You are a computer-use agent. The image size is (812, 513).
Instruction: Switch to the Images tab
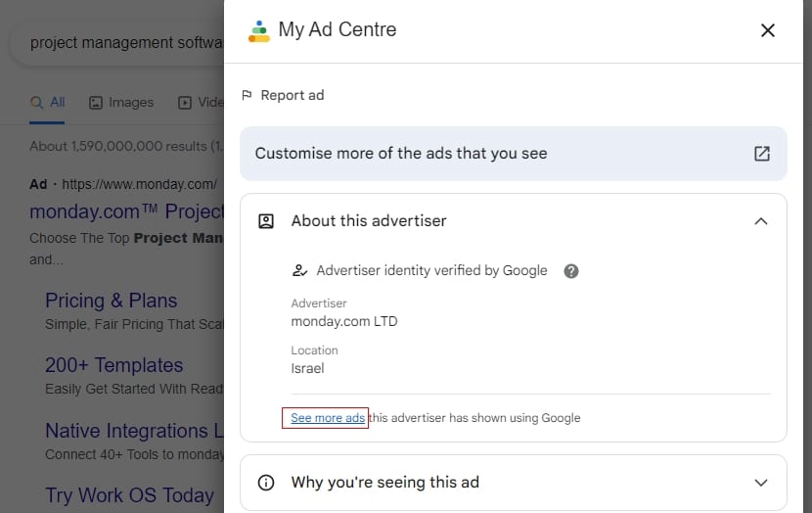click(121, 102)
